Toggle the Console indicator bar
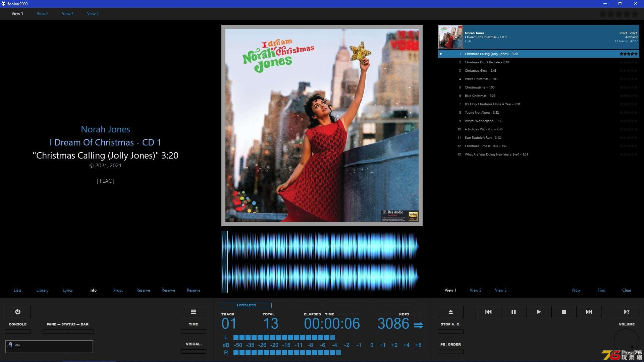 point(18,331)
